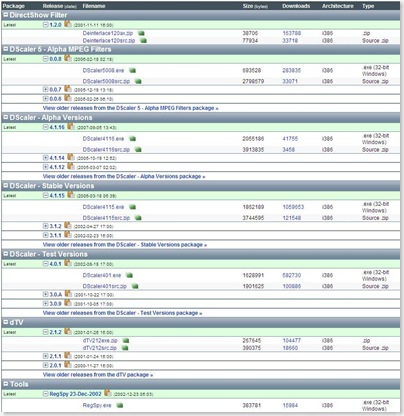Collapse the DirectShow Filter package section

6,15
